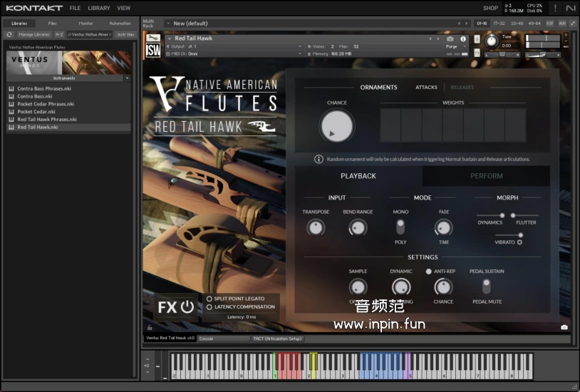
Task: Click the exclamation alert icon in top bar
Action: click(x=555, y=8)
